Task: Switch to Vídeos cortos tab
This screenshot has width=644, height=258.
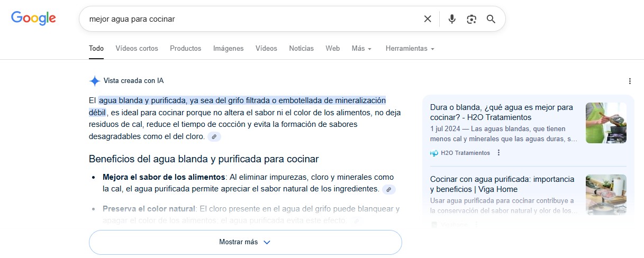Action: click(137, 48)
